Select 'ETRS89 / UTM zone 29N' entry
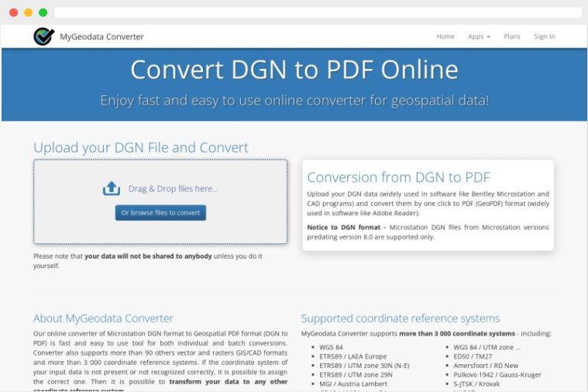Screen dimensions: 588x392 (x=356, y=375)
